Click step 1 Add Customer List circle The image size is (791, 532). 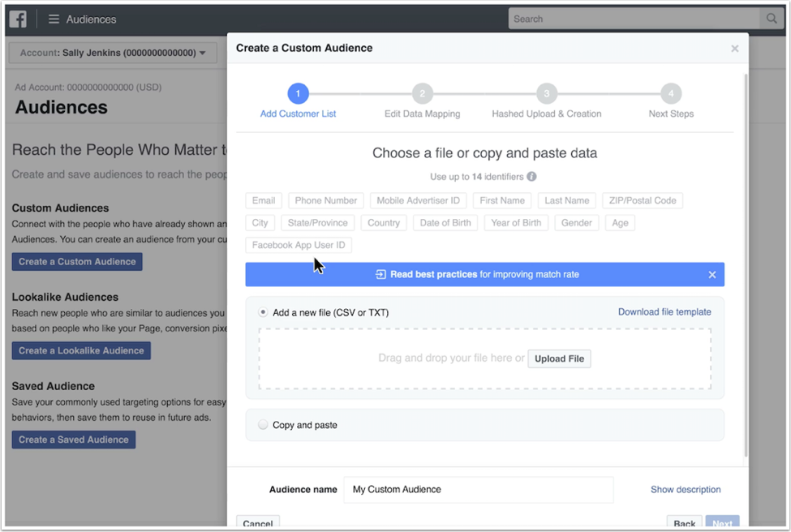(298, 93)
